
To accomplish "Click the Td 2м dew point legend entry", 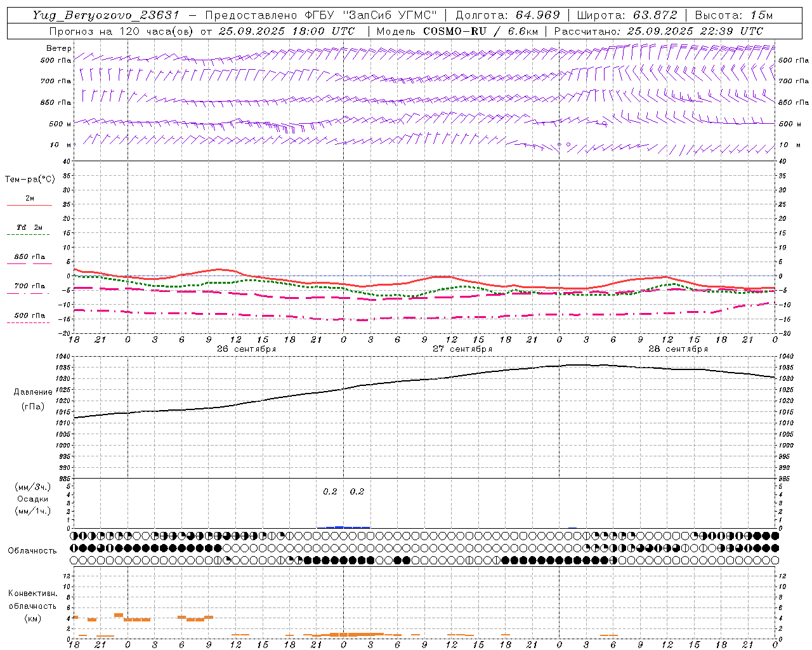I will (30, 227).
